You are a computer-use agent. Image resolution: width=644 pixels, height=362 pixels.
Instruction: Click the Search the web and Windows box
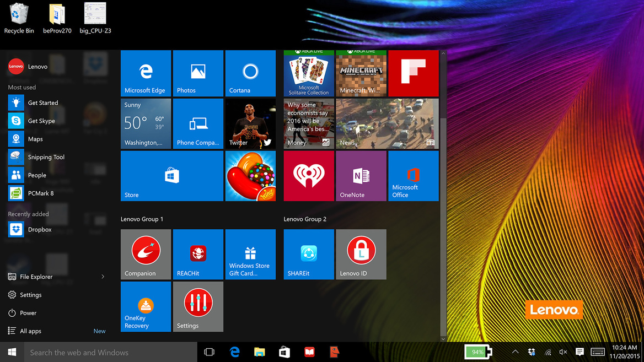click(110, 352)
